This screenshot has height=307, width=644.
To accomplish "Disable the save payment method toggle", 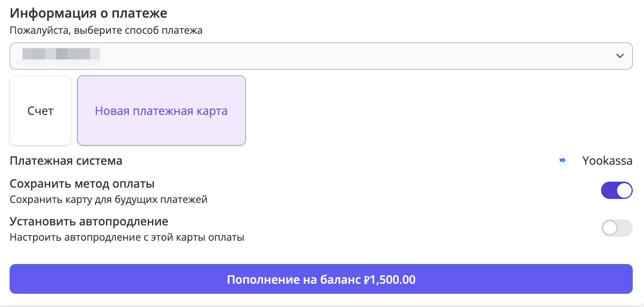I will [x=616, y=190].
